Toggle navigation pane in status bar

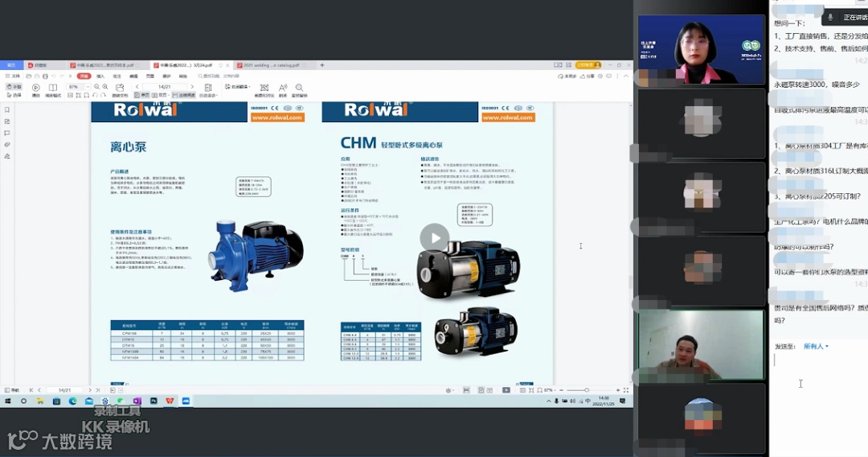11,390
